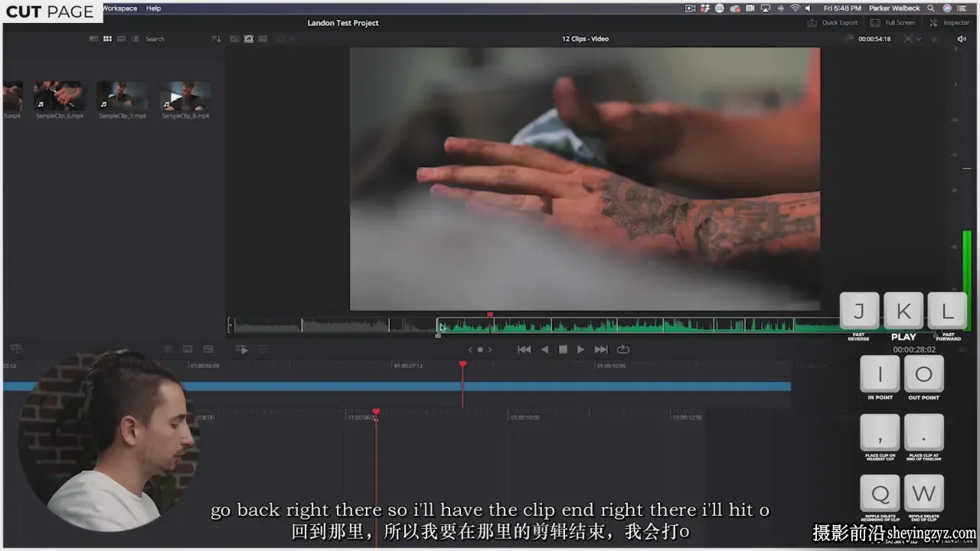Open the media pool sort options
The width and height of the screenshot is (980, 551).
[x=216, y=39]
